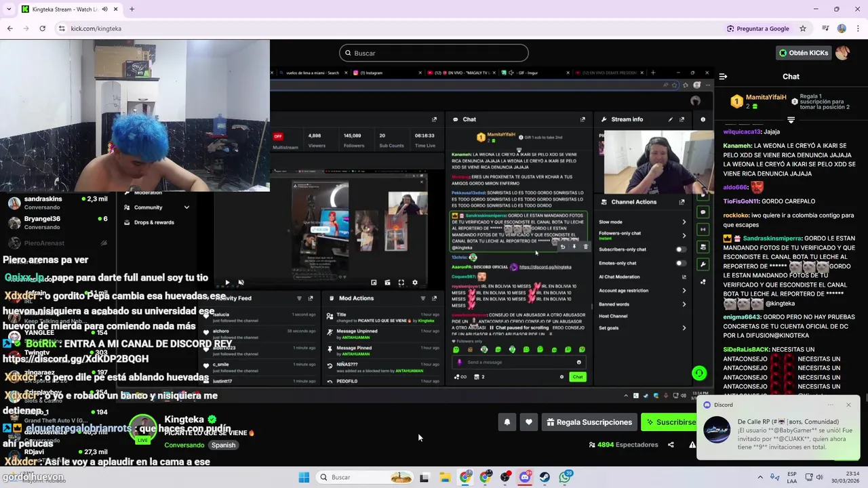
Task: Show hidden system tray icons
Action: pos(760,477)
